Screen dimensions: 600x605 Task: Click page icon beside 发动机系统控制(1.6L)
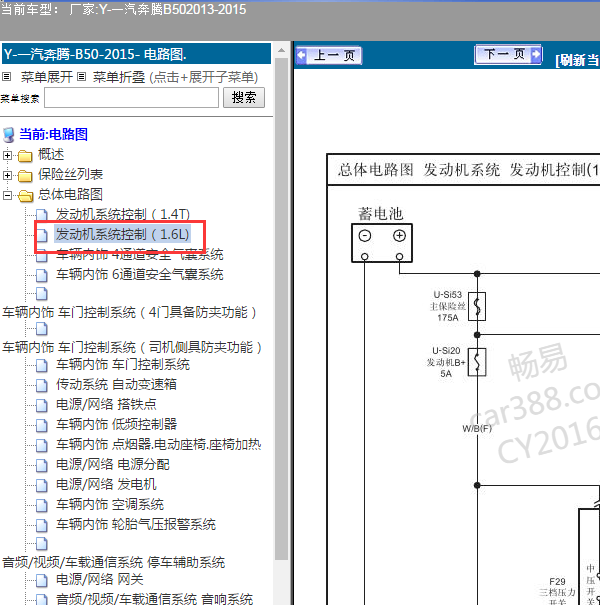pos(42,235)
